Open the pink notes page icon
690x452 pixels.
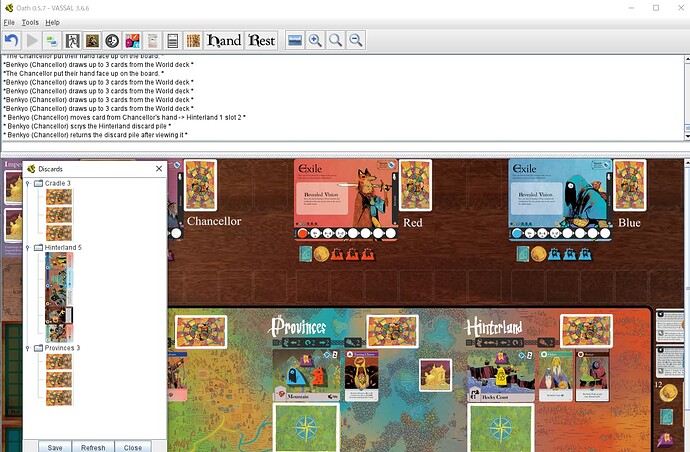(153, 41)
